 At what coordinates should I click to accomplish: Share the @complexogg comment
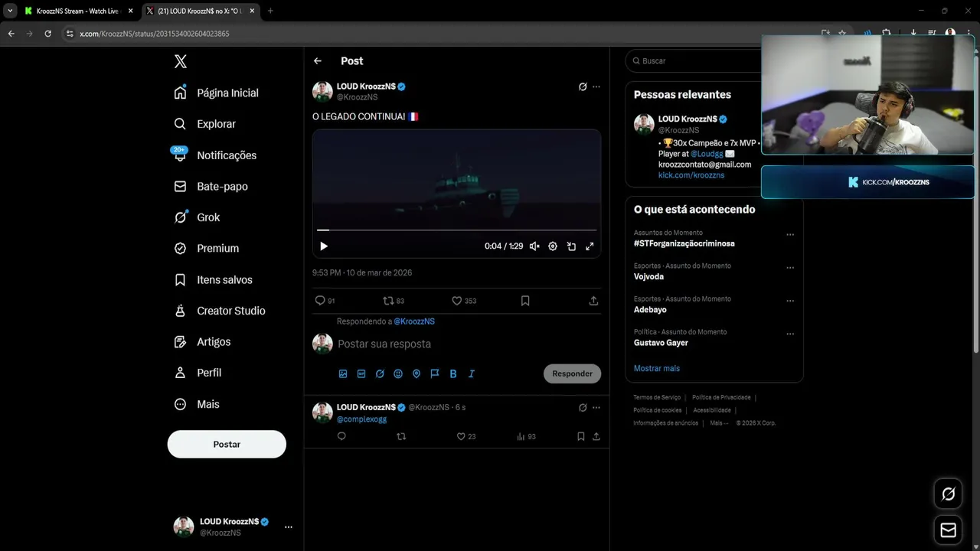tap(596, 436)
